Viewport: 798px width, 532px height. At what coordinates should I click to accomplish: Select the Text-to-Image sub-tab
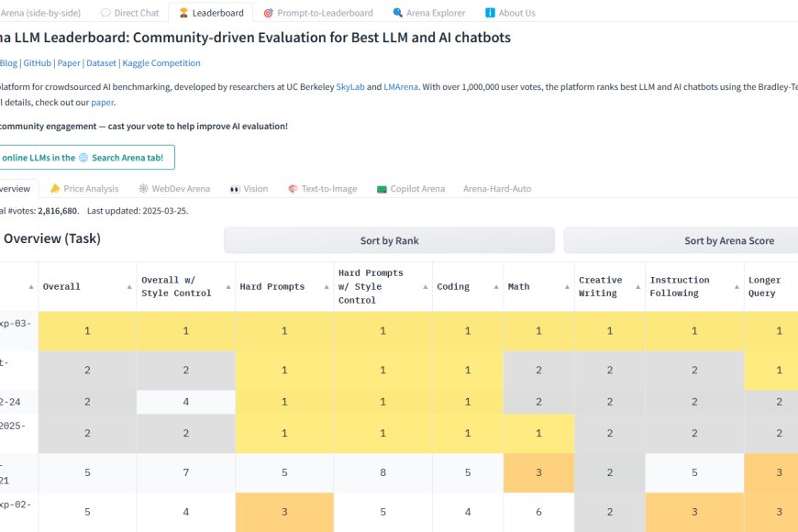(x=322, y=189)
